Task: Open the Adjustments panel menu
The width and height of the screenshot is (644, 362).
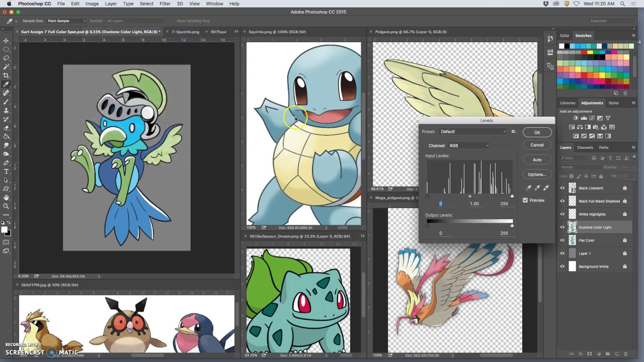Action: pos(633,103)
